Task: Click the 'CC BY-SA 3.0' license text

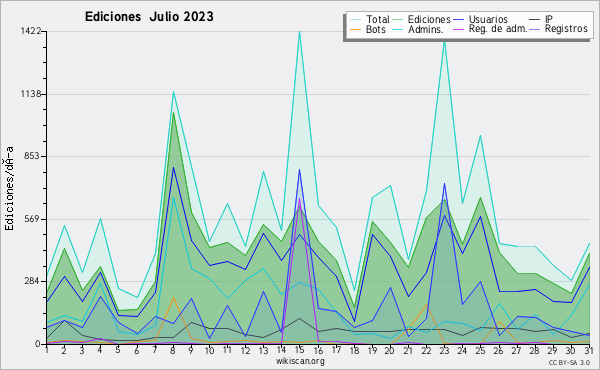Action: click(569, 362)
